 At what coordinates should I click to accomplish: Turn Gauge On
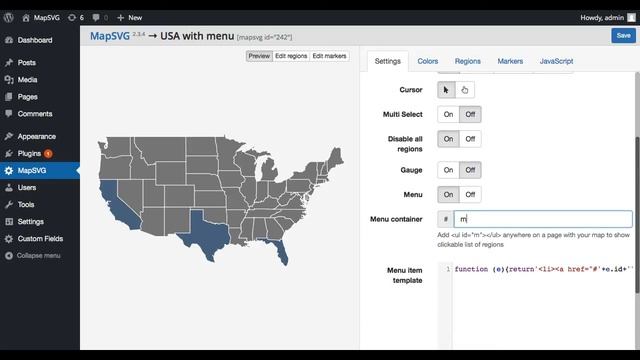[x=448, y=170]
